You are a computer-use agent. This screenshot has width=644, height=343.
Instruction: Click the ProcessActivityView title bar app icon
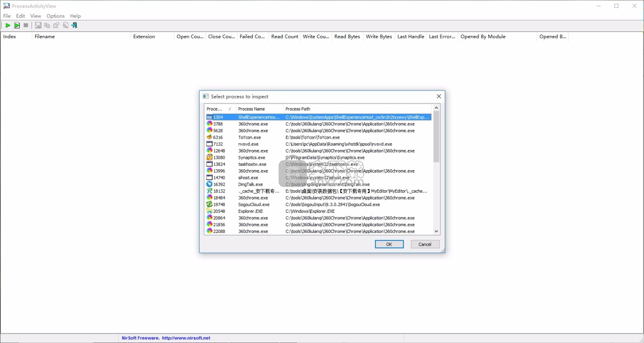tap(6, 6)
